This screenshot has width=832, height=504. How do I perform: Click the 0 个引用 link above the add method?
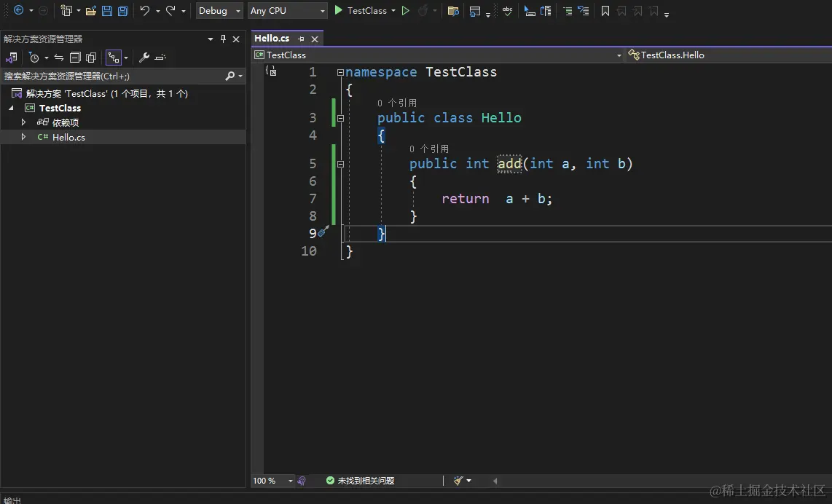428,149
